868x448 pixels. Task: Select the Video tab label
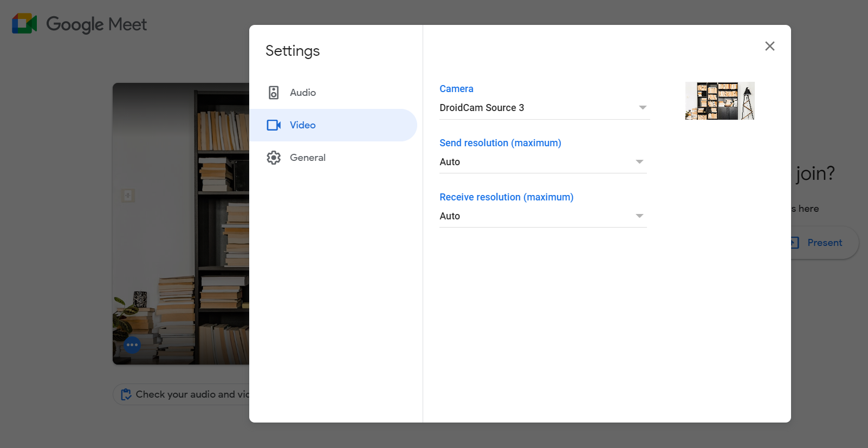[302, 125]
